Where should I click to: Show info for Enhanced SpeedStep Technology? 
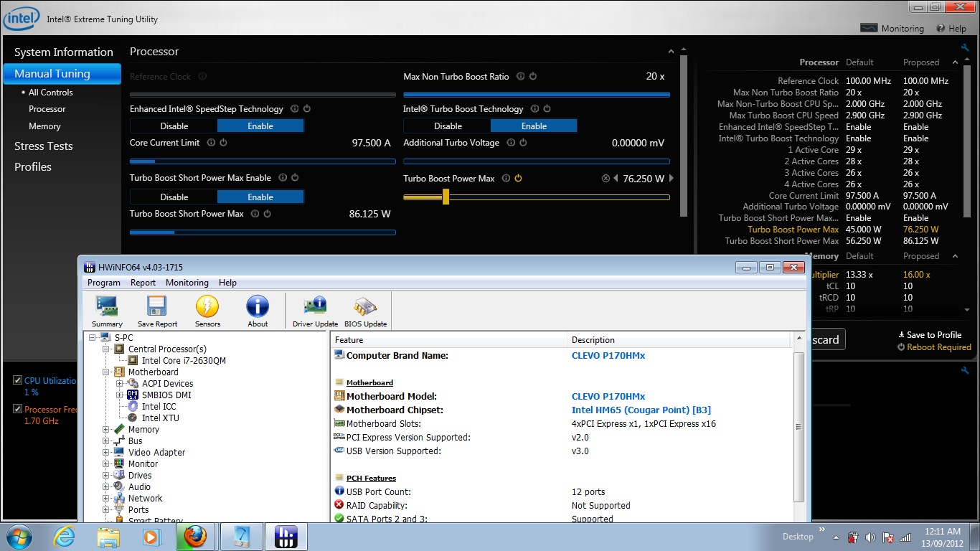[294, 109]
